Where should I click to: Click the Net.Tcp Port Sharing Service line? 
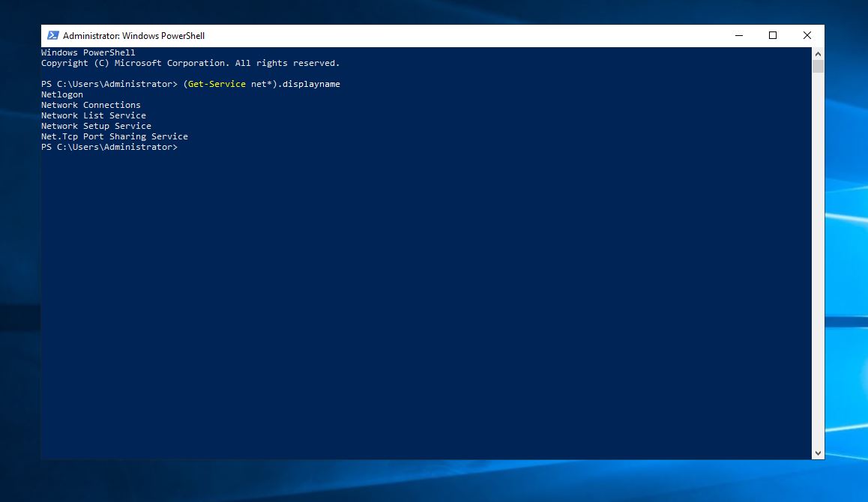[x=114, y=136]
